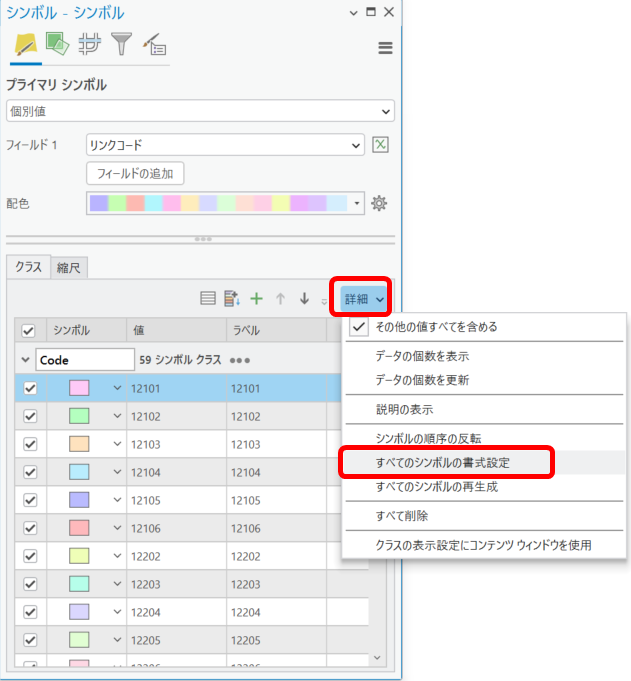Choose すべて削除 from the menu

tap(401, 516)
